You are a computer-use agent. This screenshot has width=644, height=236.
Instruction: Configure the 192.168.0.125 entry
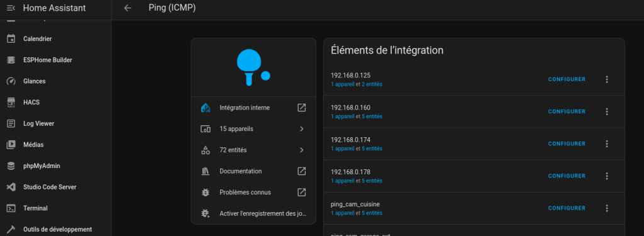point(567,79)
